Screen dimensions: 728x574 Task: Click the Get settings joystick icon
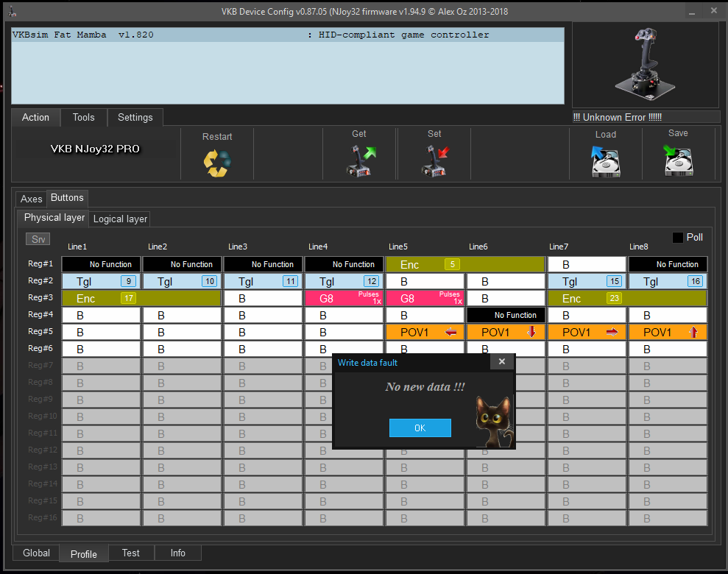(361, 160)
